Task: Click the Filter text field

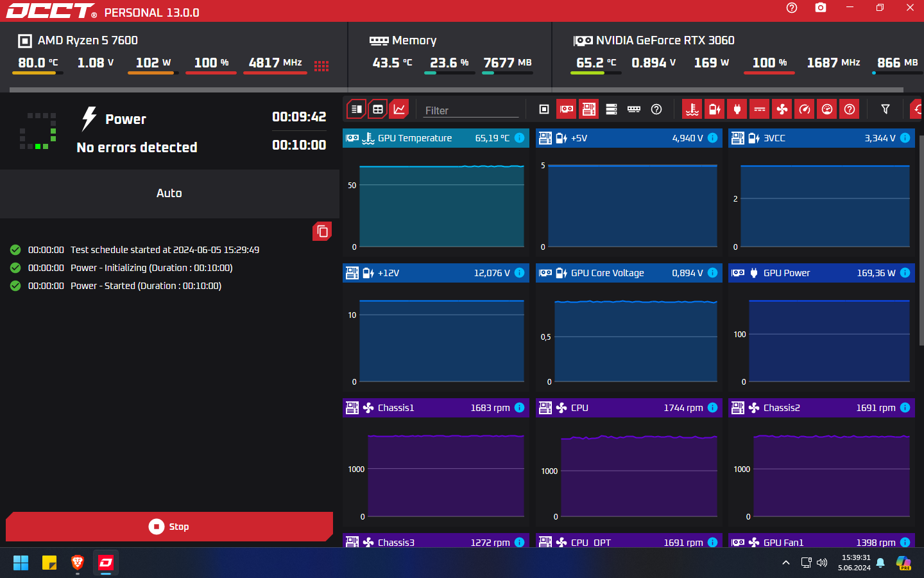Action: (x=471, y=110)
